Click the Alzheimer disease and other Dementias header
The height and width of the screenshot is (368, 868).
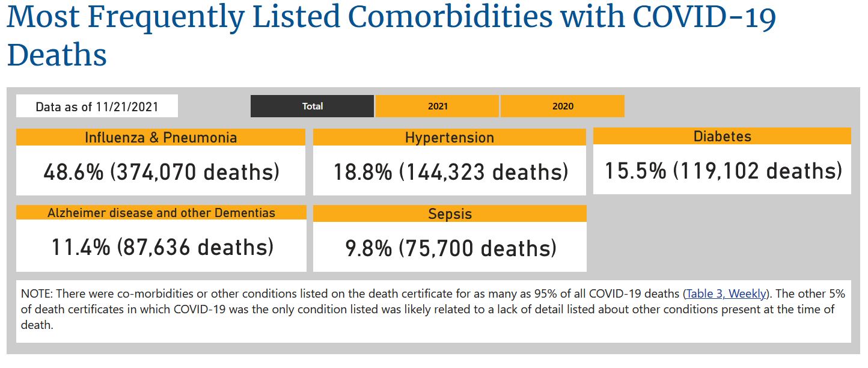coord(161,212)
